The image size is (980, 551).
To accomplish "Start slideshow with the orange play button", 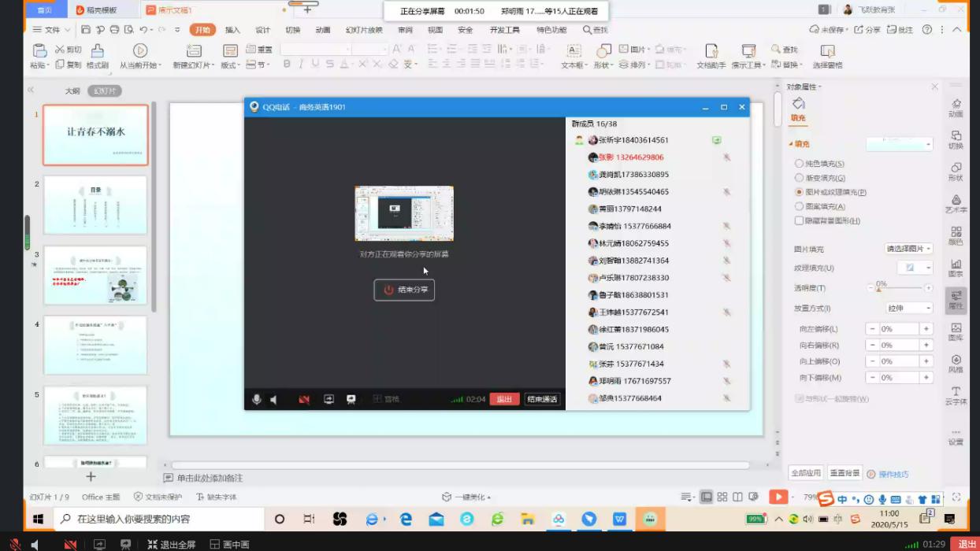I will [778, 497].
